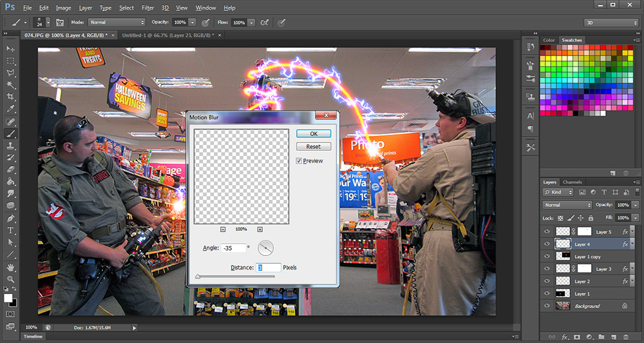The height and width of the screenshot is (343, 644).
Task: Uncheck the Preview checkbox
Action: (299, 161)
